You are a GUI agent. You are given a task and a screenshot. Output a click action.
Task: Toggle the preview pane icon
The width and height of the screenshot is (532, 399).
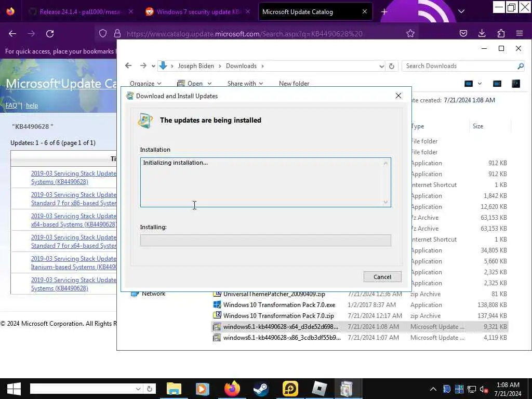tap(497, 84)
